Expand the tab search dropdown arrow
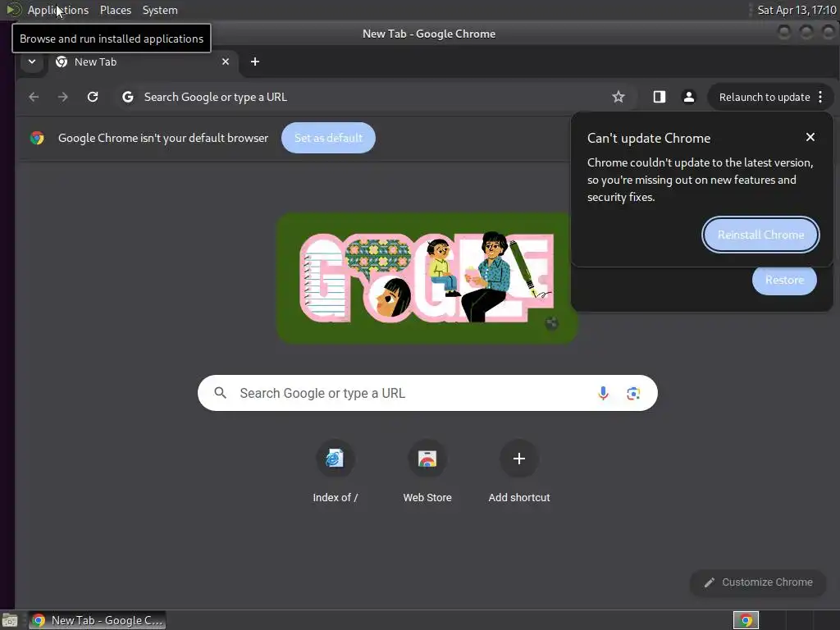The image size is (840, 630). coord(32,62)
